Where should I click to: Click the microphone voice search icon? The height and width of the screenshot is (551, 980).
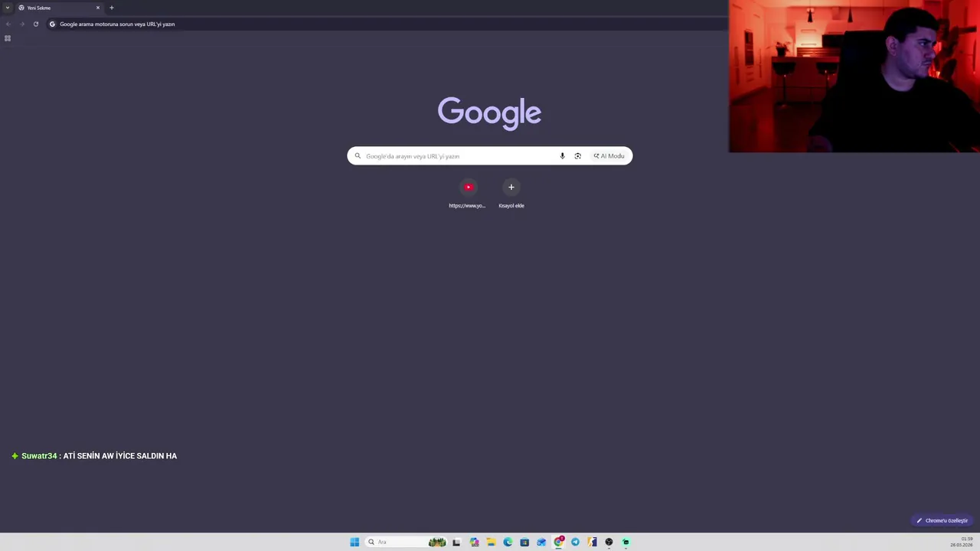pyautogui.click(x=562, y=156)
